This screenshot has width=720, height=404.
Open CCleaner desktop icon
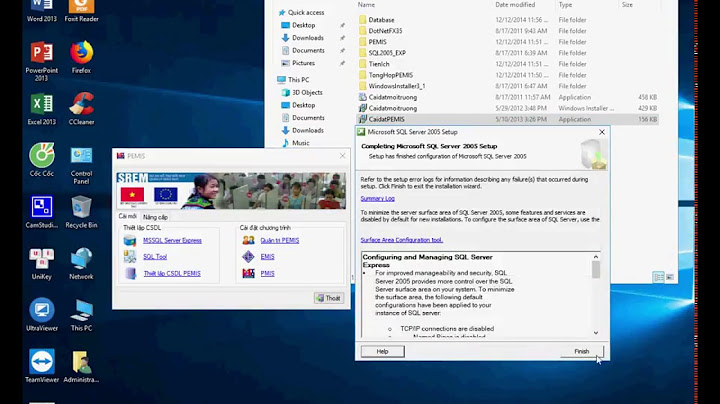pos(81,109)
